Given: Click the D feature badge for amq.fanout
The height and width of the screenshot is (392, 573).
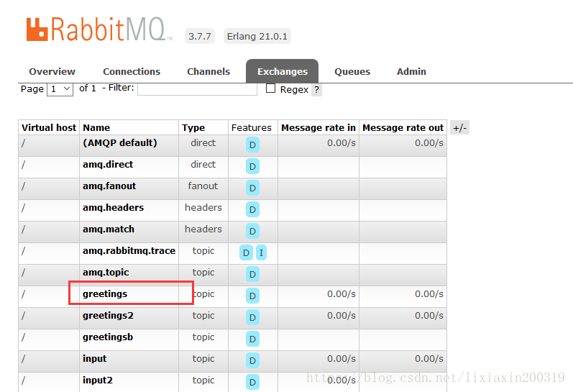Looking at the screenshot, I should [x=252, y=188].
